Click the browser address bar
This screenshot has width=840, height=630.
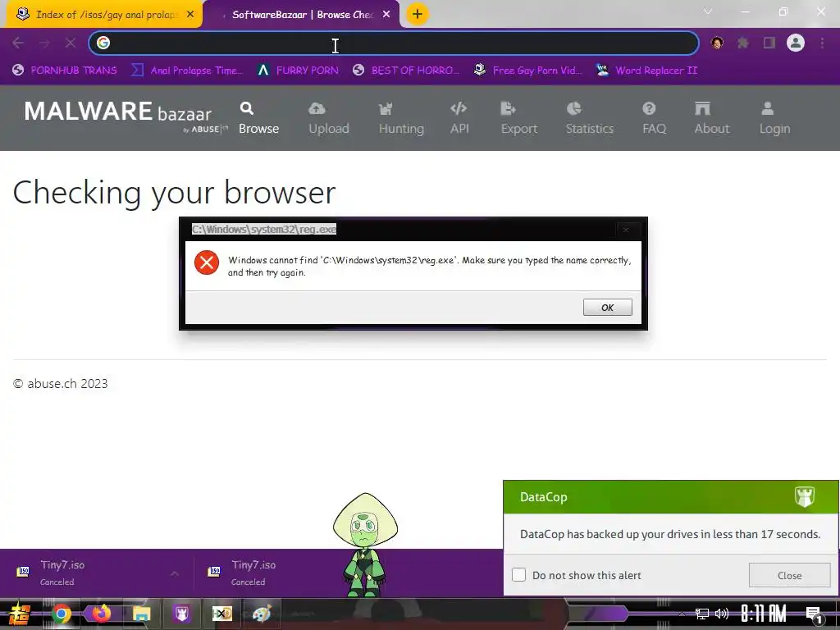(x=394, y=43)
